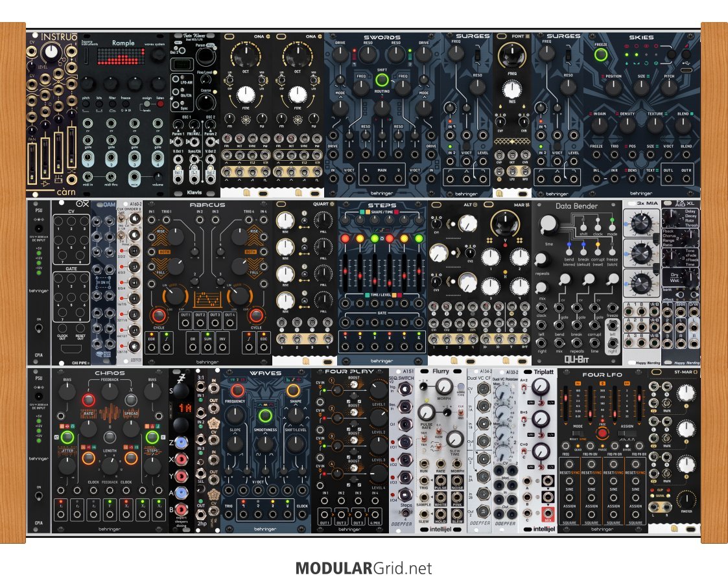Image resolution: width=728 pixels, height=582 pixels.
Task: Toggle the green SHIFT button on Swords
Action: pos(382,80)
